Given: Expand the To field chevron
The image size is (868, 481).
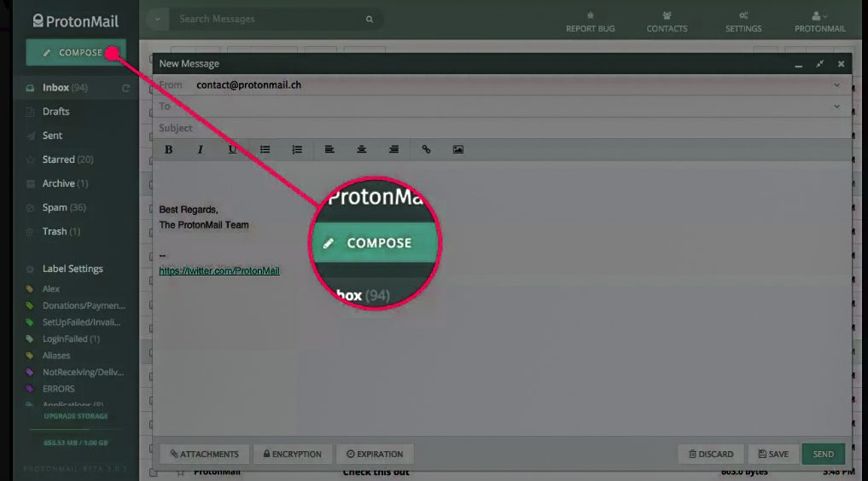Looking at the screenshot, I should click(x=836, y=106).
